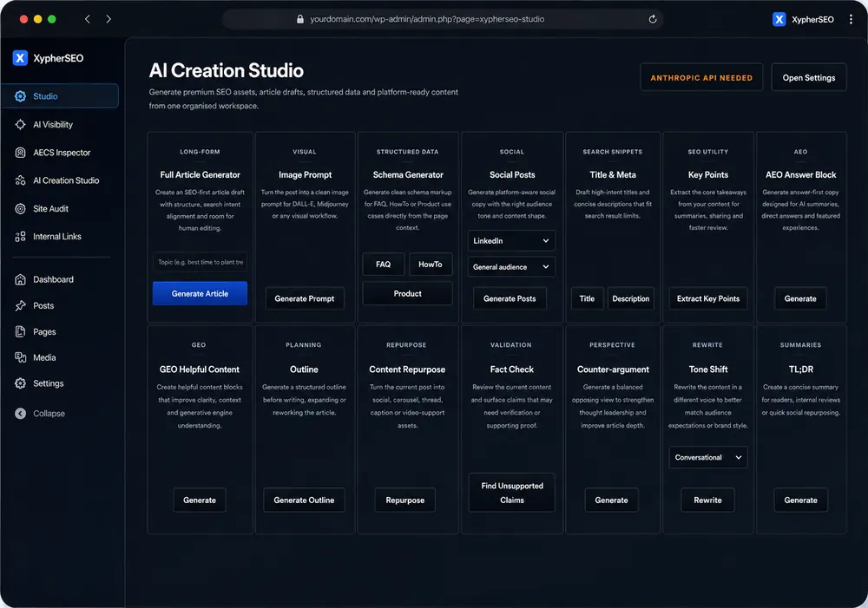Click Generate under GEO Helpful Content
The width and height of the screenshot is (868, 608).
(200, 500)
